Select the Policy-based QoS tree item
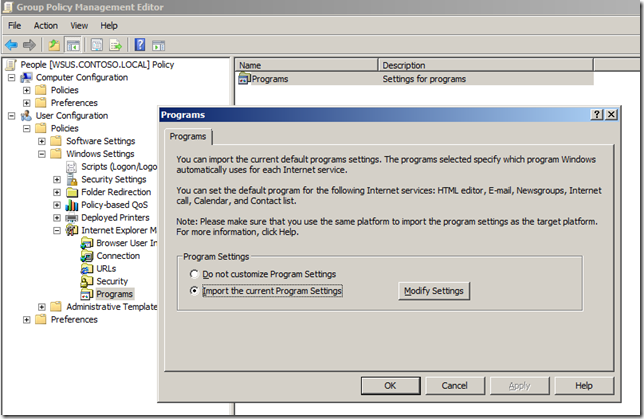 tap(115, 205)
